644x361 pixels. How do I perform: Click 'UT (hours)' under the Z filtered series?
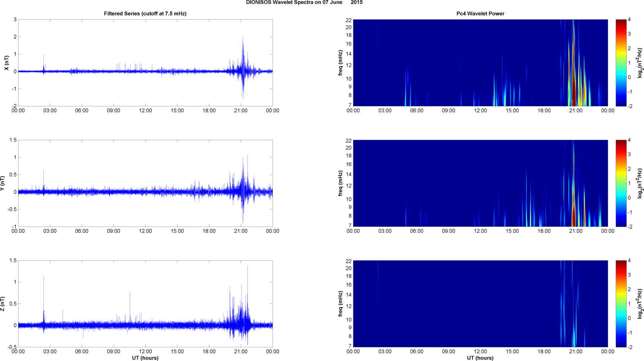coord(145,358)
